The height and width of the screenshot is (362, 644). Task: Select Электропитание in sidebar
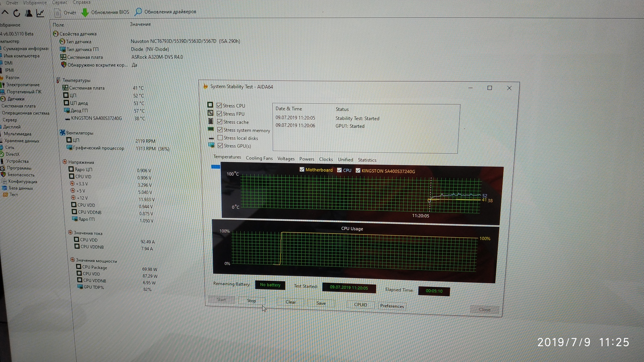click(20, 84)
